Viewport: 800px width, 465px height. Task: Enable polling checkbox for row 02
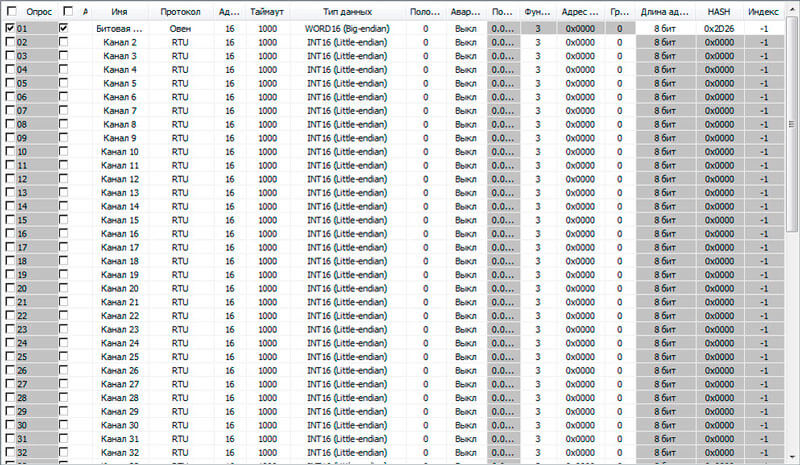point(10,42)
